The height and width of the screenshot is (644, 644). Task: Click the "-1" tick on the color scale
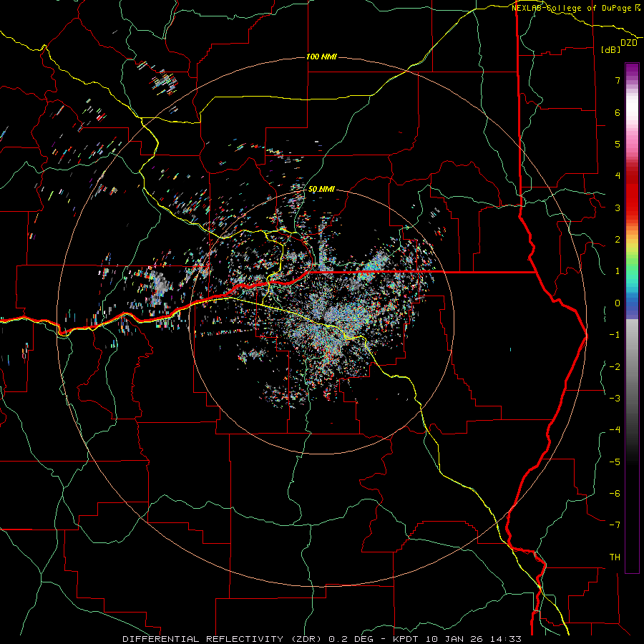pos(615,335)
